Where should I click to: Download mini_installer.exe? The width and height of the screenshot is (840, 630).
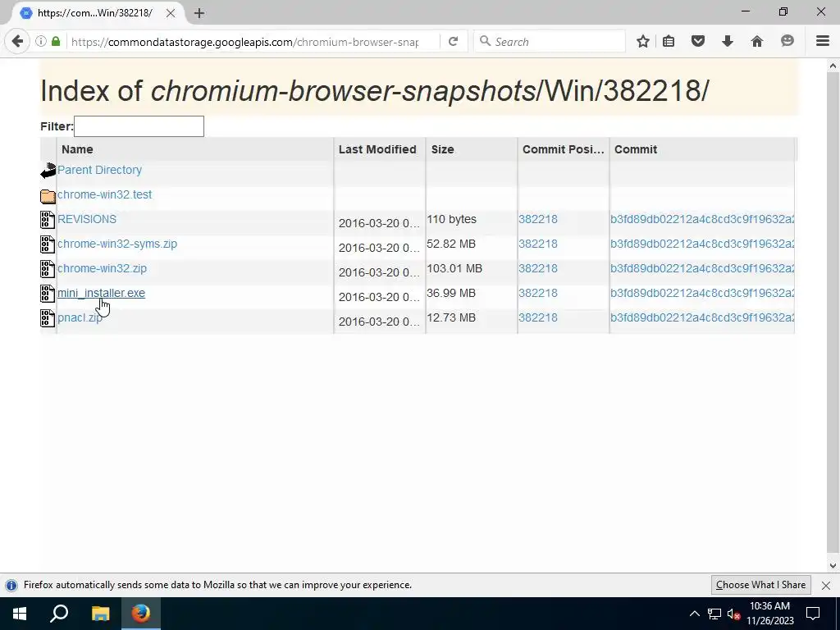click(101, 293)
